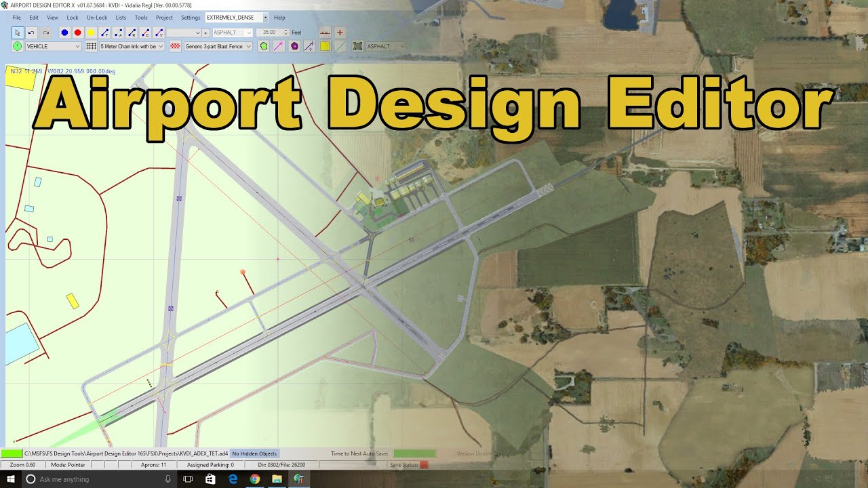
Task: Click the Assigned Parking: 0 status cell
Action: (x=210, y=465)
